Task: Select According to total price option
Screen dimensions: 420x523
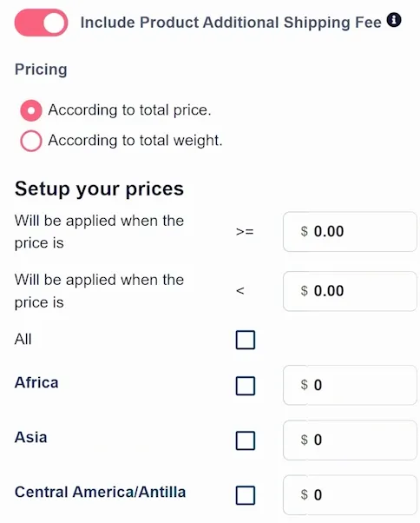Action: (31, 110)
